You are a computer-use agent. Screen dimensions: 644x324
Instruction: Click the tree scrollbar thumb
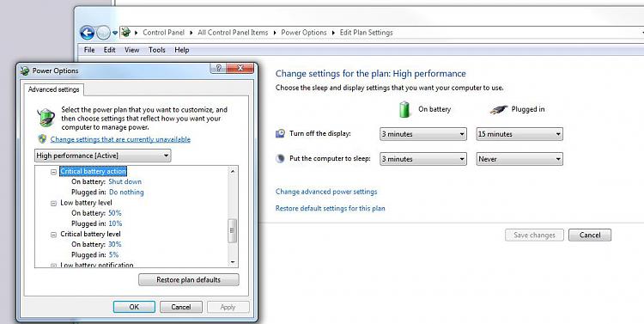coord(233,230)
